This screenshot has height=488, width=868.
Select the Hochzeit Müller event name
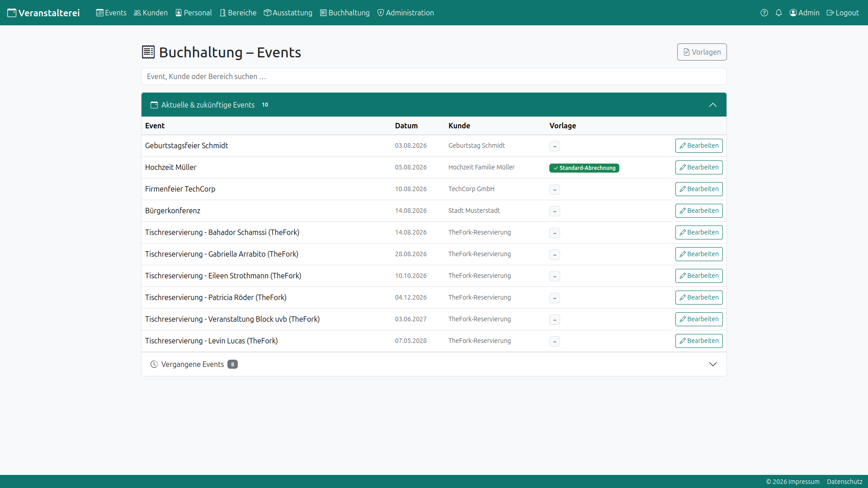click(170, 167)
